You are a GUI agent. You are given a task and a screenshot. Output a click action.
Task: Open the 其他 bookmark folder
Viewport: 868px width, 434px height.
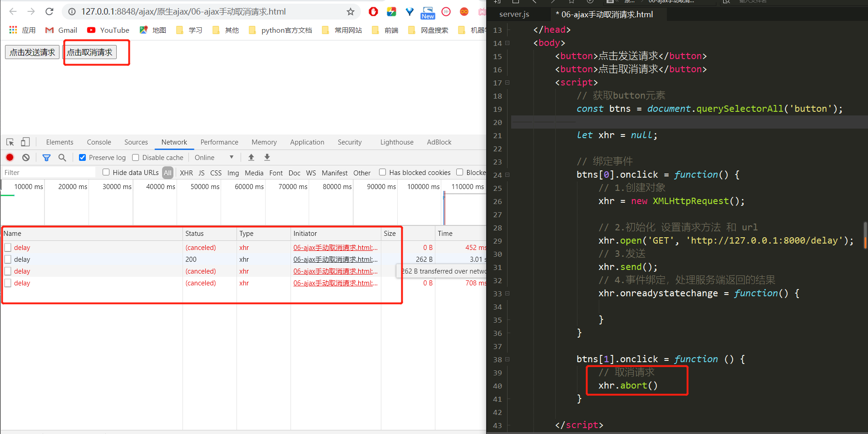click(x=226, y=30)
